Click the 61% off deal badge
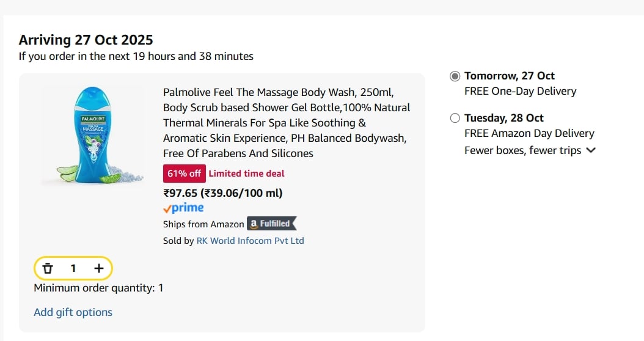Viewport: 644px width, 341px height. coord(184,174)
